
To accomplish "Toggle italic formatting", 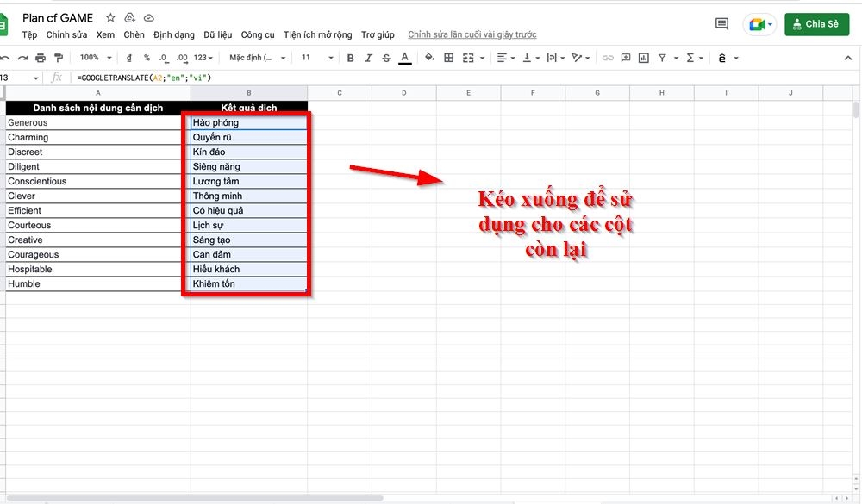I will [368, 58].
